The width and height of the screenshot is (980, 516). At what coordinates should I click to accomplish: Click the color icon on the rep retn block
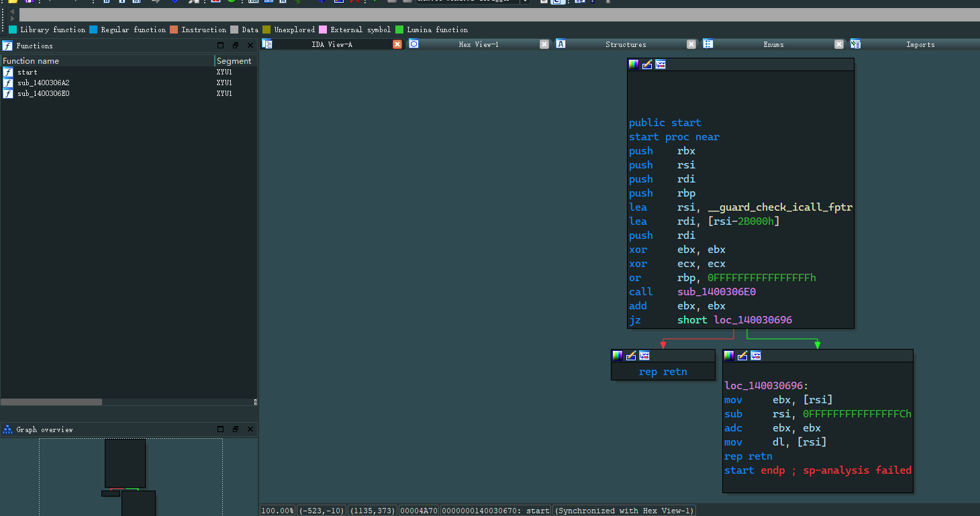[x=618, y=356]
